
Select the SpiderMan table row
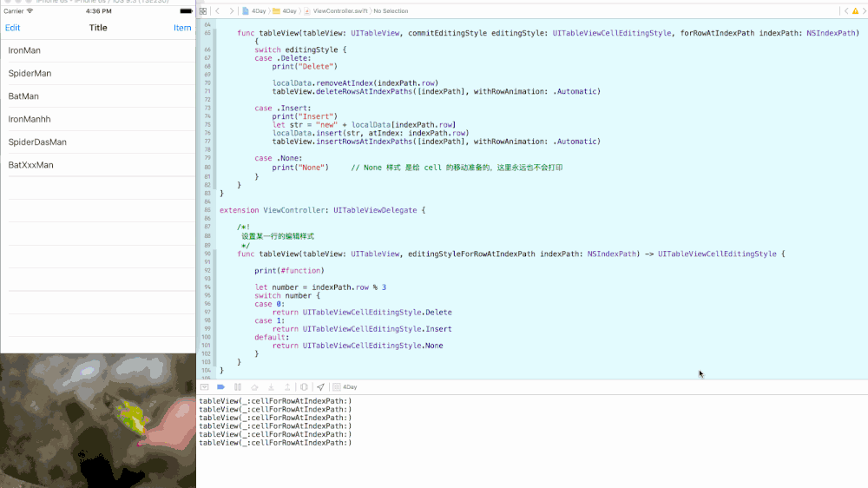pos(98,73)
